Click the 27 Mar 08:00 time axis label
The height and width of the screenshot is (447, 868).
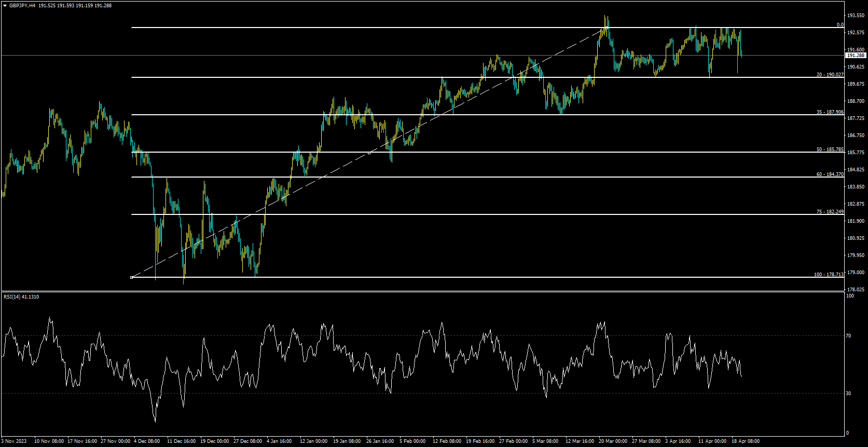[x=646, y=441]
